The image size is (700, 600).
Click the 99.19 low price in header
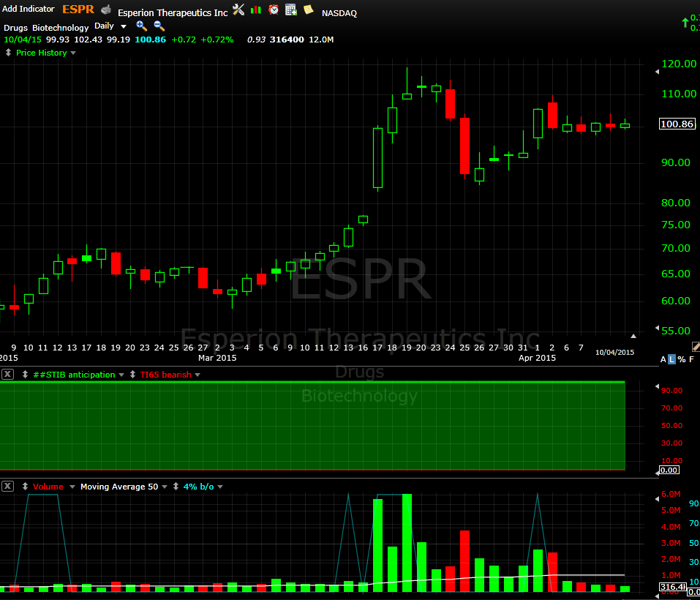(x=118, y=40)
